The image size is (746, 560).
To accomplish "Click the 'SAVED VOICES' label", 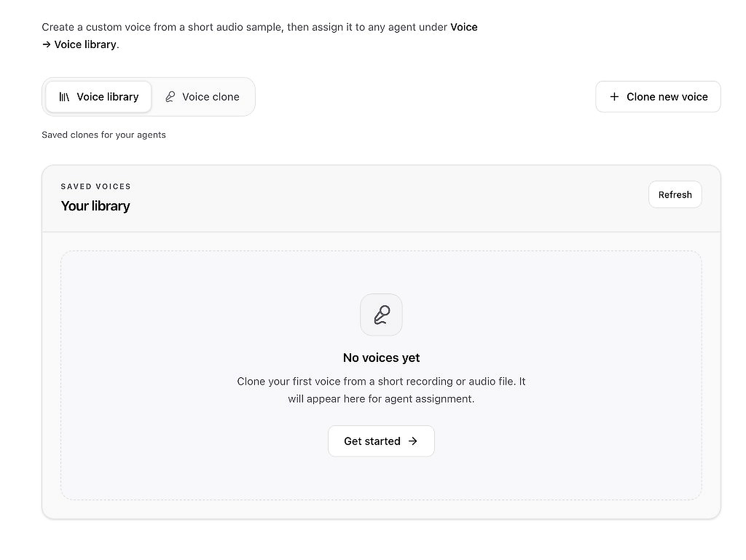I will 96,186.
